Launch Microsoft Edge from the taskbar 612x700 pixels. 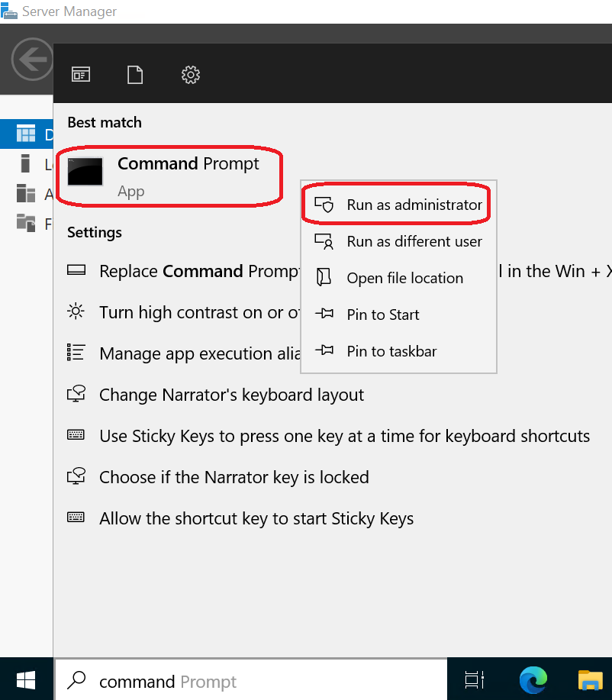(533, 679)
